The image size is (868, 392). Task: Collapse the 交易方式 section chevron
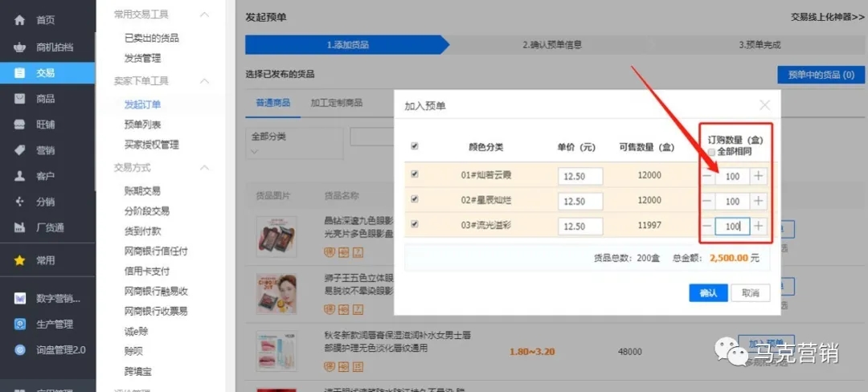click(x=205, y=168)
